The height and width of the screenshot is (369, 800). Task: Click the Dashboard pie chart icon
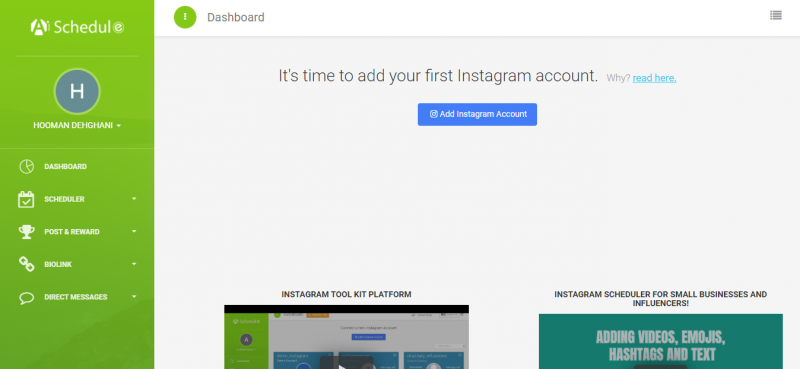(27, 166)
